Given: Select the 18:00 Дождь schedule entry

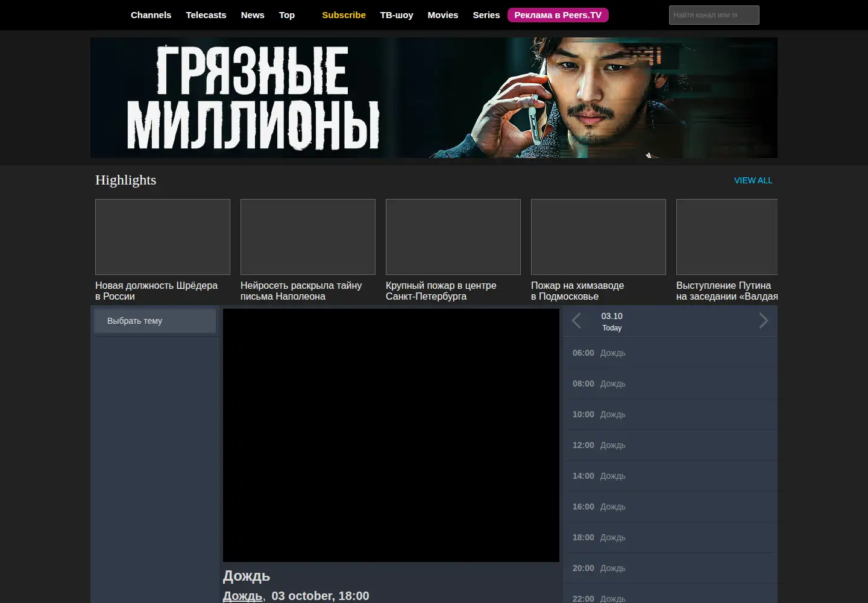Looking at the screenshot, I should (670, 537).
